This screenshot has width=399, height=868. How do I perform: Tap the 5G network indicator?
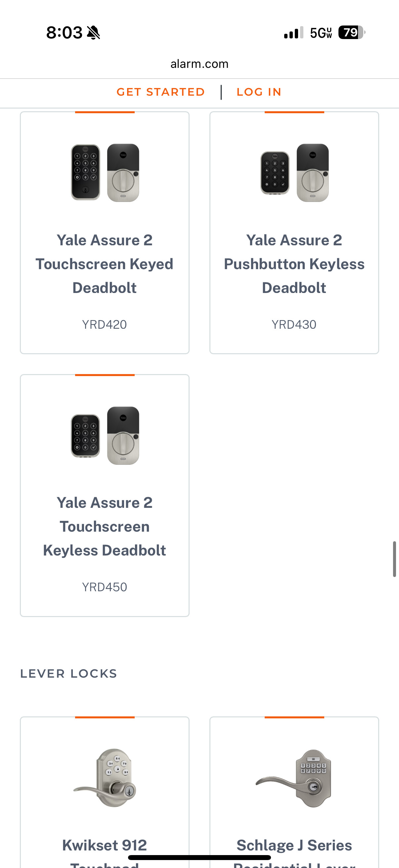[x=321, y=33]
